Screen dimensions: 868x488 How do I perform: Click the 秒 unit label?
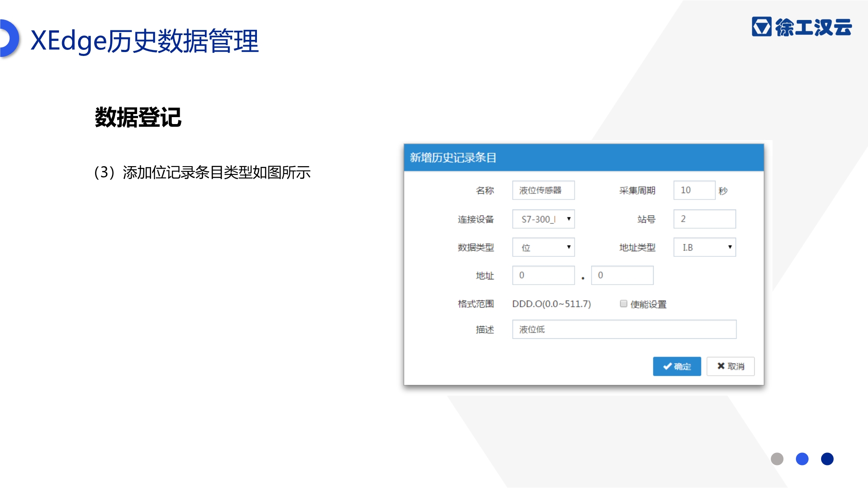(723, 191)
